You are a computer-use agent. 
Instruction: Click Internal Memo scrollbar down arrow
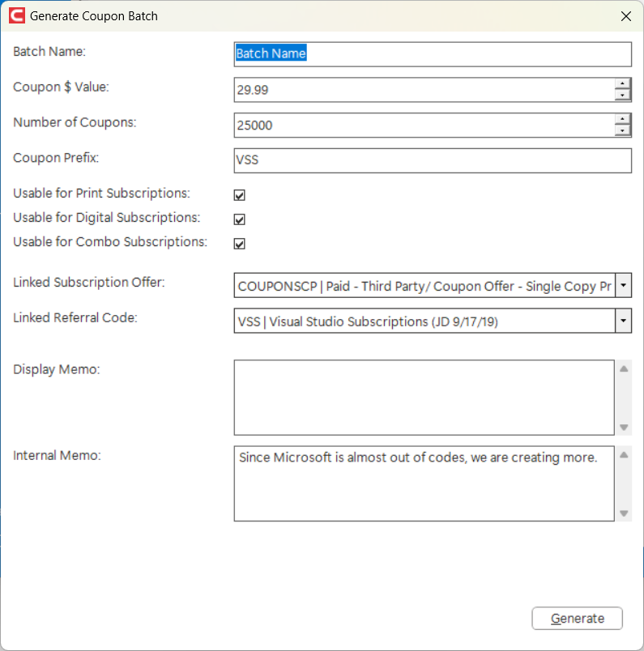coord(624,513)
